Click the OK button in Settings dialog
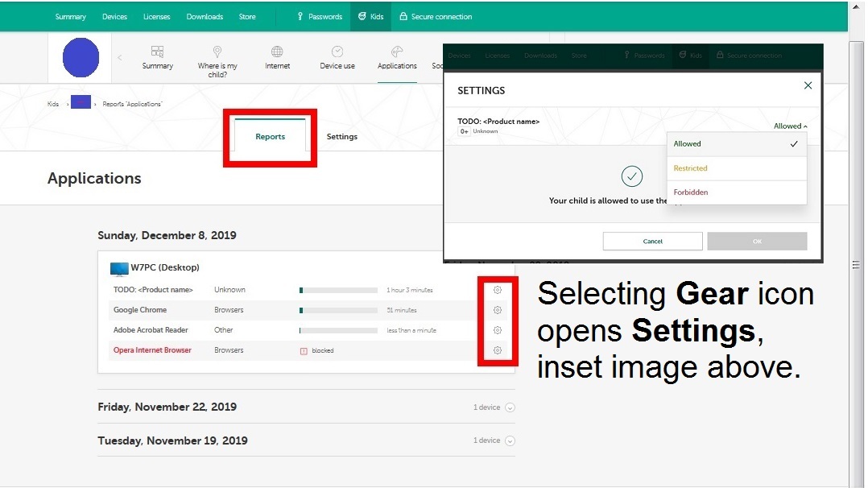This screenshot has height=488, width=868. (x=757, y=242)
